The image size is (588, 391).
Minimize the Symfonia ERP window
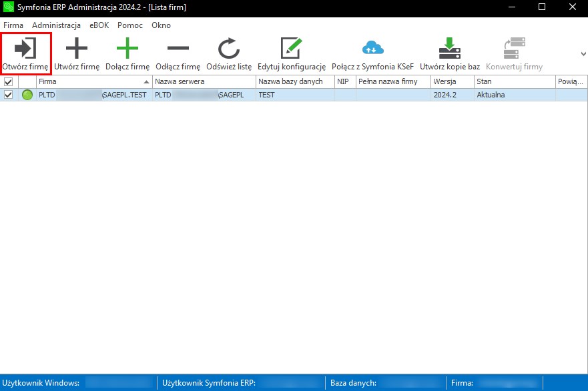click(512, 7)
